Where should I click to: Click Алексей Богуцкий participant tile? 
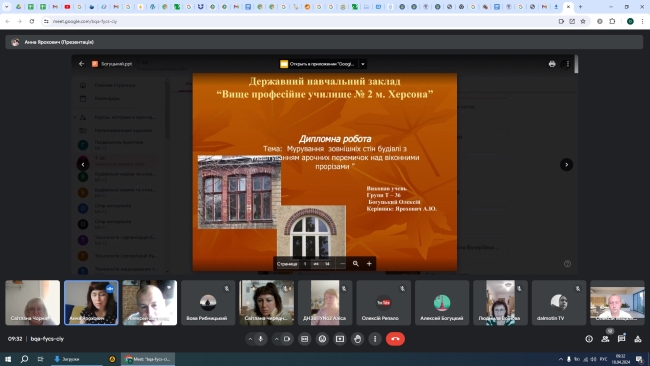442,303
